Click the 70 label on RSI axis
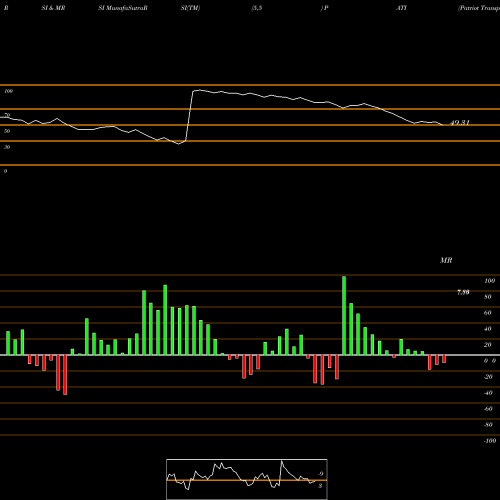 pos(7,115)
